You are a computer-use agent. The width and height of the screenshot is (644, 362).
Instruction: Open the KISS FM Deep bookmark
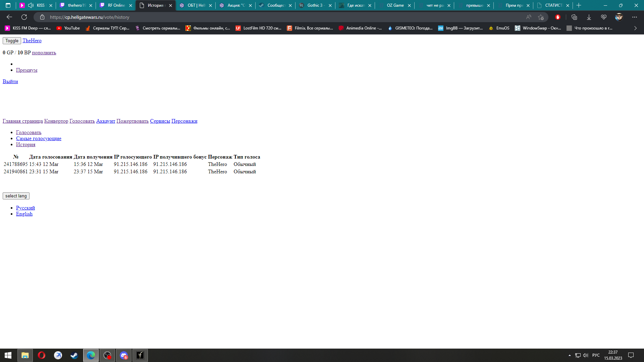(x=28, y=28)
